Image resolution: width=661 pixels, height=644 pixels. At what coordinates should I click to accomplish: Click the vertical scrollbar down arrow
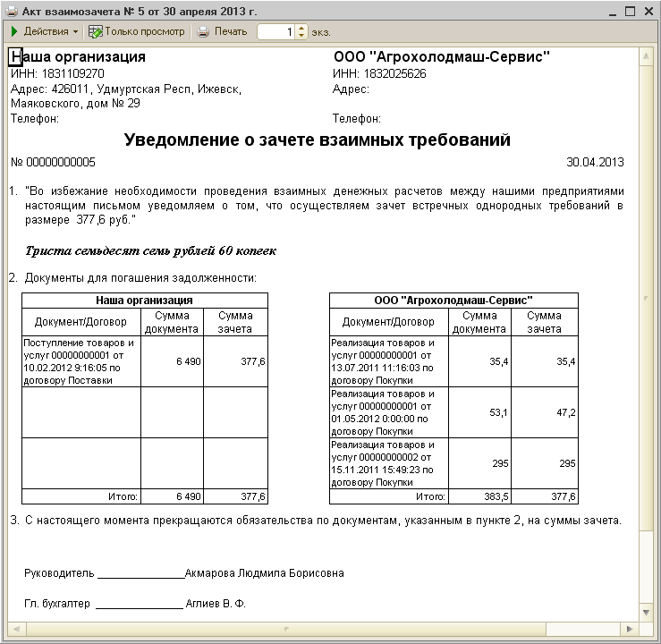pyautogui.click(x=646, y=613)
